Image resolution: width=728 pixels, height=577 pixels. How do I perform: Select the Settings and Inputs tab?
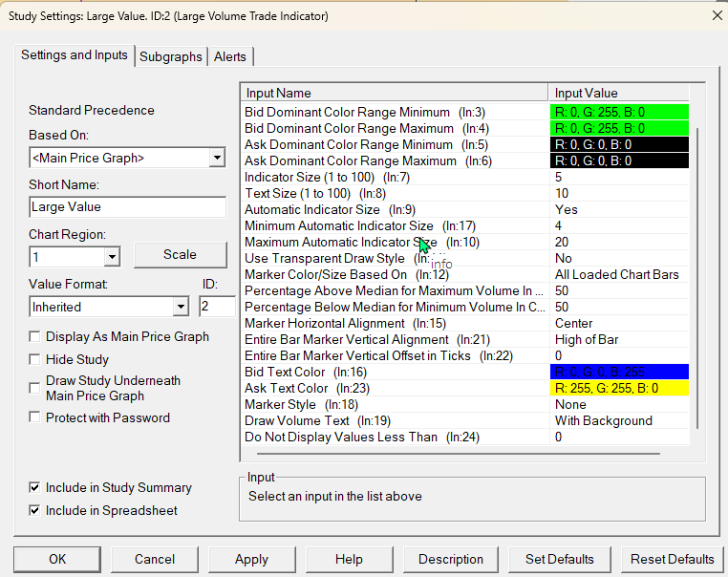[x=75, y=55]
